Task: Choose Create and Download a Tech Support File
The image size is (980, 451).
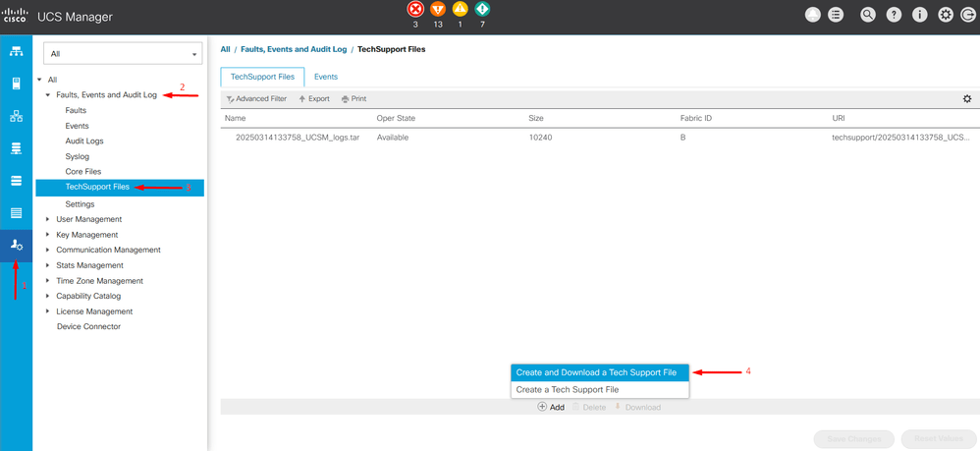Action: pyautogui.click(x=600, y=372)
